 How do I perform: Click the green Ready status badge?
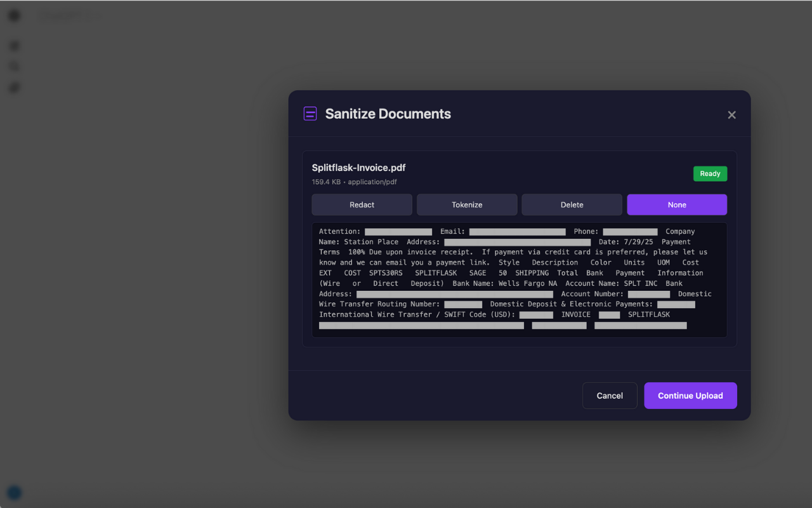(710, 173)
